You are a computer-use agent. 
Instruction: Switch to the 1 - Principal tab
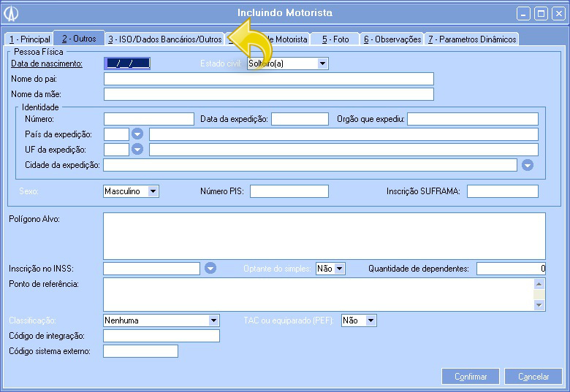(x=29, y=39)
